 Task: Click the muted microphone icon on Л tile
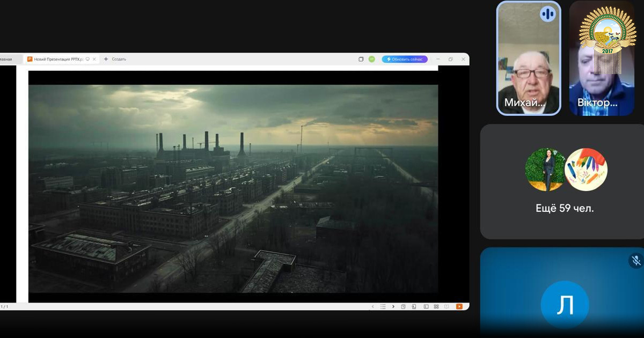[635, 261]
